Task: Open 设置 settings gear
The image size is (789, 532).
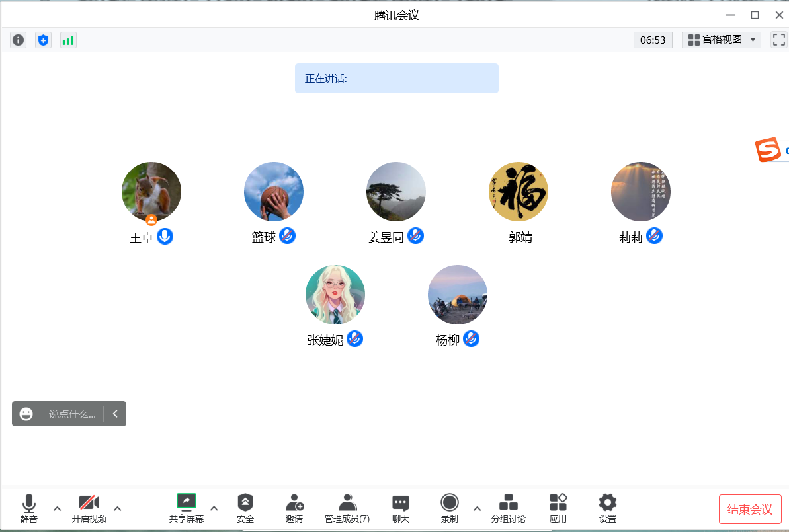Action: (607, 508)
